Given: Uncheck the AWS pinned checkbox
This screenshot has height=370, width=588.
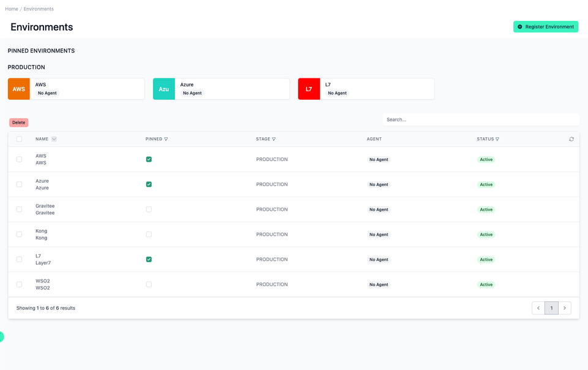Looking at the screenshot, I should 149,159.
